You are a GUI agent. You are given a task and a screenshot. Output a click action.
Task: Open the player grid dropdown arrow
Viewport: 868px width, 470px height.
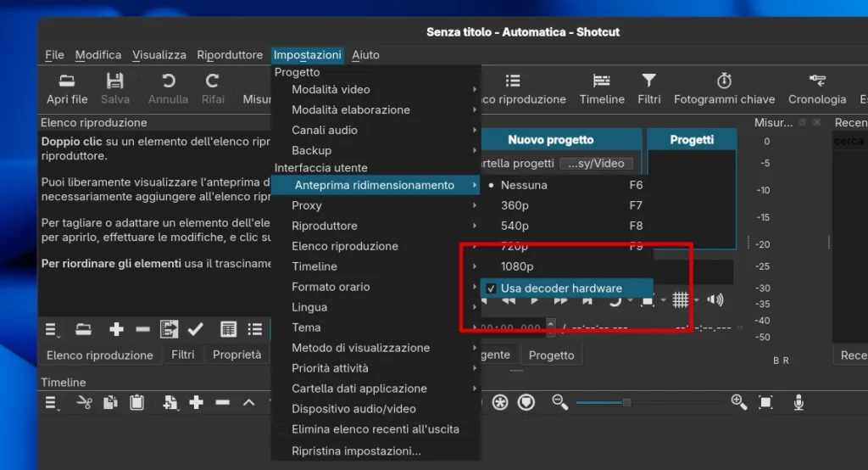(x=697, y=300)
